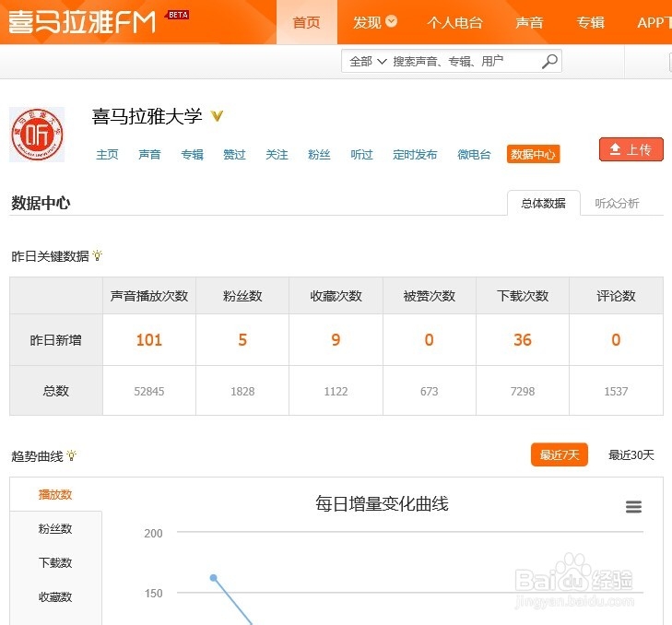Click the gold V verification badge
The height and width of the screenshot is (625, 672).
click(x=217, y=116)
